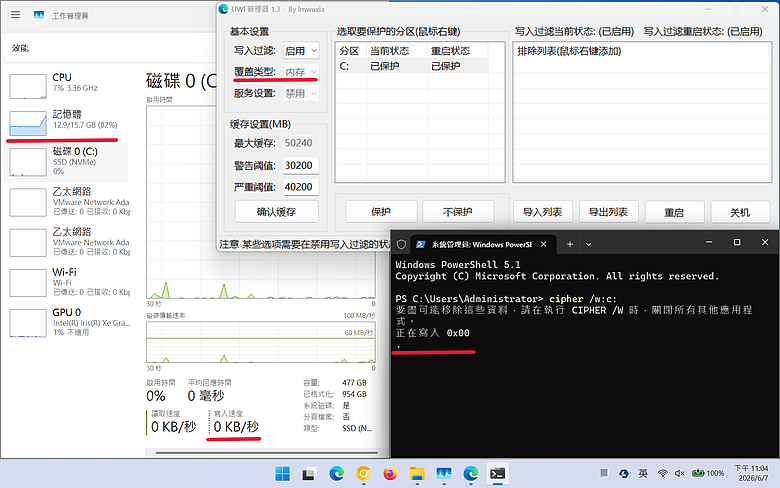Click the 英 input method indicator

643,474
